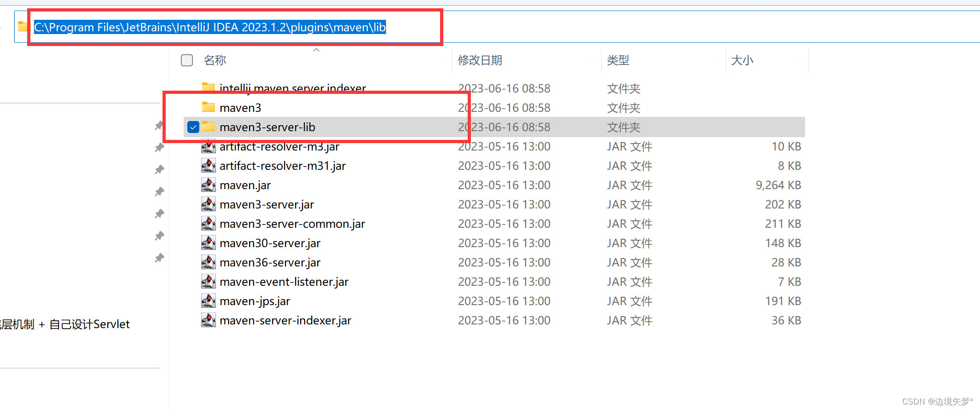Click the pin icon level with artifact-resolver-m3.jar
Viewport: 980px width, 410px height.
(x=159, y=148)
